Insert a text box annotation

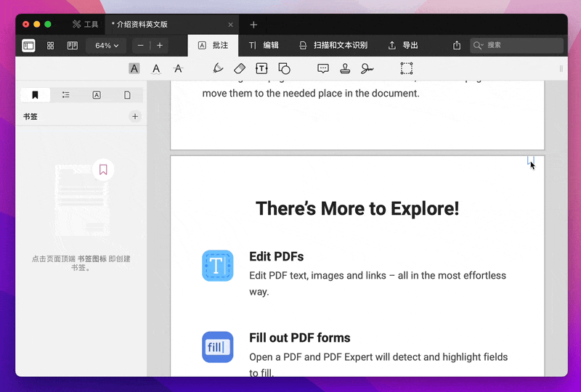tap(261, 68)
